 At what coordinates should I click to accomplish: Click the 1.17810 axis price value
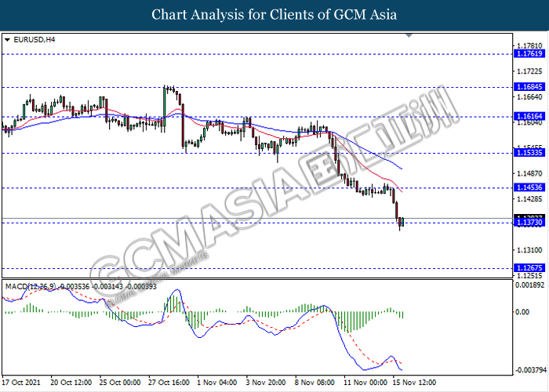[x=529, y=45]
